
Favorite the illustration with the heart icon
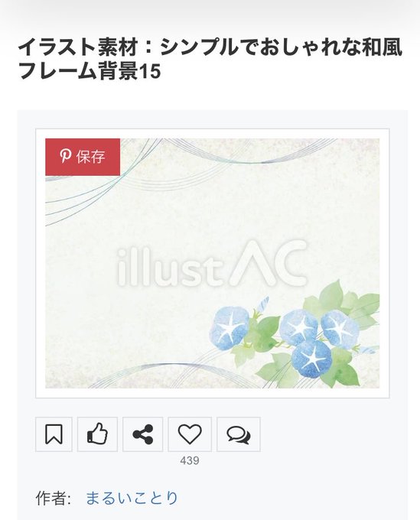click(x=190, y=434)
